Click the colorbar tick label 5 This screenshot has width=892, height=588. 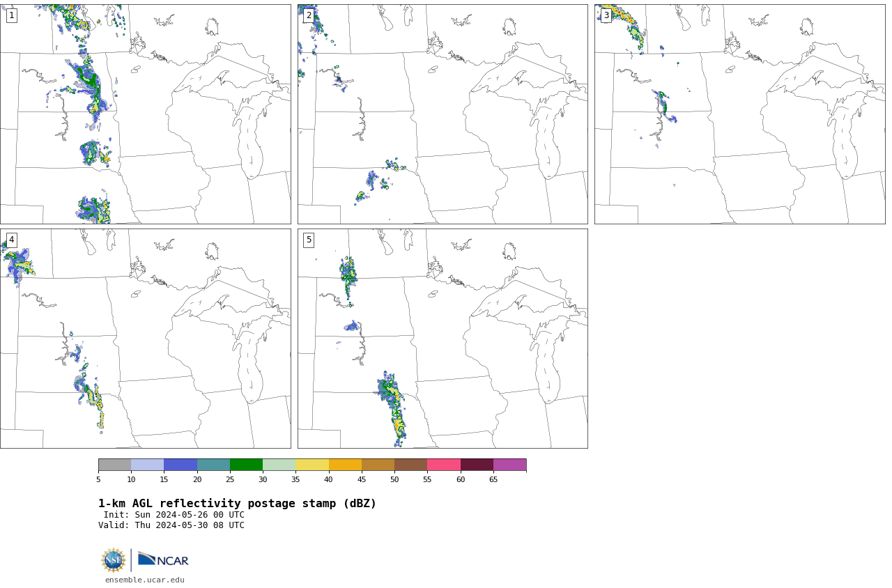click(x=98, y=479)
